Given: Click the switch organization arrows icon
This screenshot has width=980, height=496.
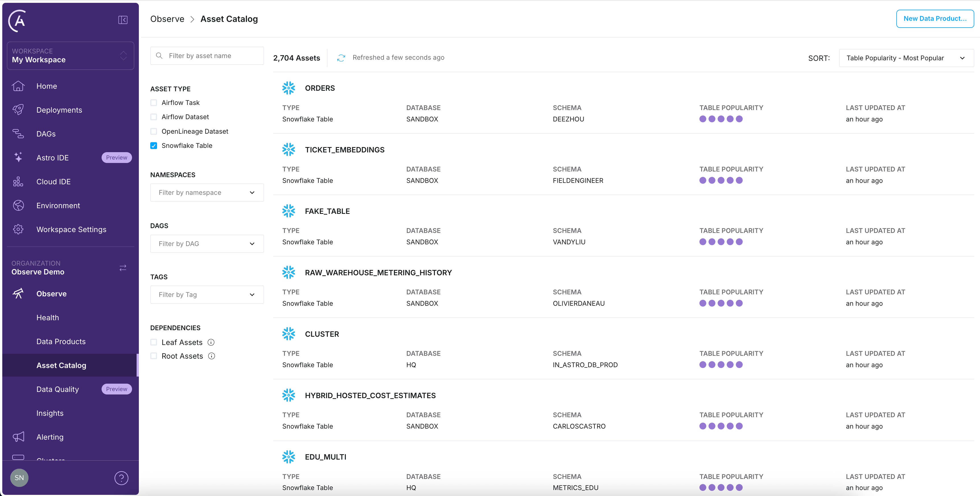Looking at the screenshot, I should pos(122,268).
